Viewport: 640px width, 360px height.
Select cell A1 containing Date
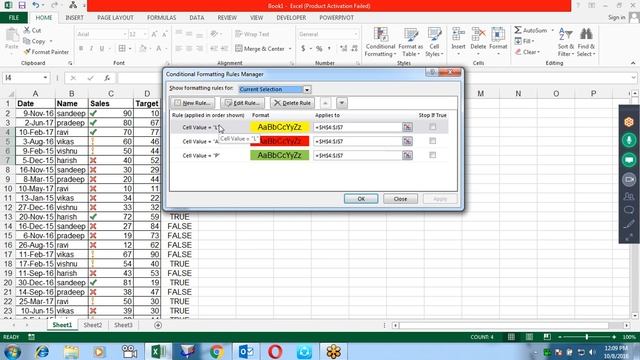coord(35,104)
